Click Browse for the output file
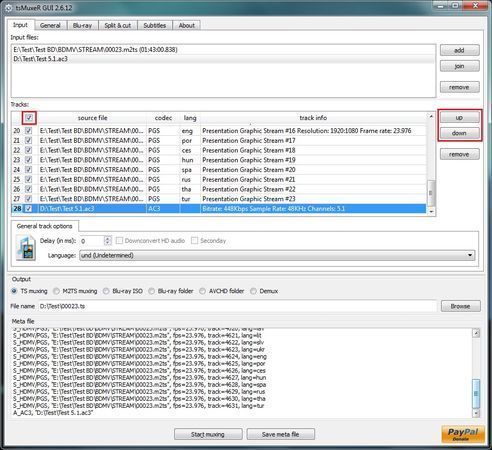The height and width of the screenshot is (450, 492). 461,306
